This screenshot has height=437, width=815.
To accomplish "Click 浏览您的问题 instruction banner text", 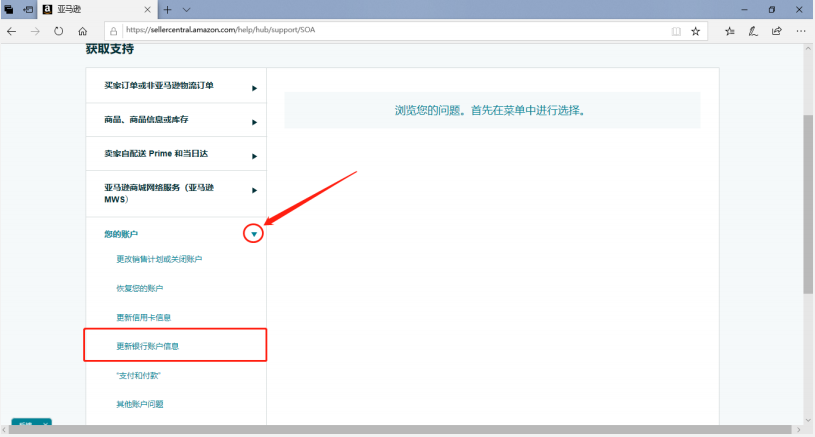I will [490, 110].
